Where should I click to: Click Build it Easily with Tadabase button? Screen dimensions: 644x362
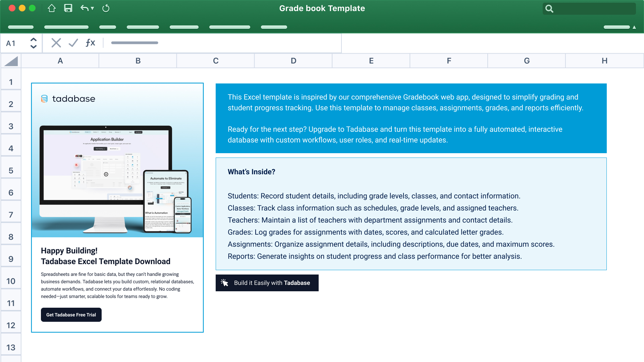coord(267,283)
